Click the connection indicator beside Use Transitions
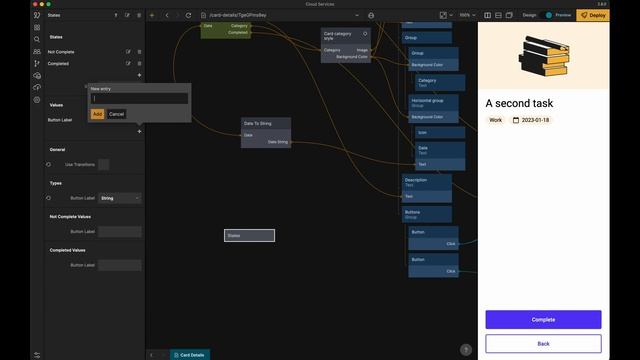 coord(49,164)
